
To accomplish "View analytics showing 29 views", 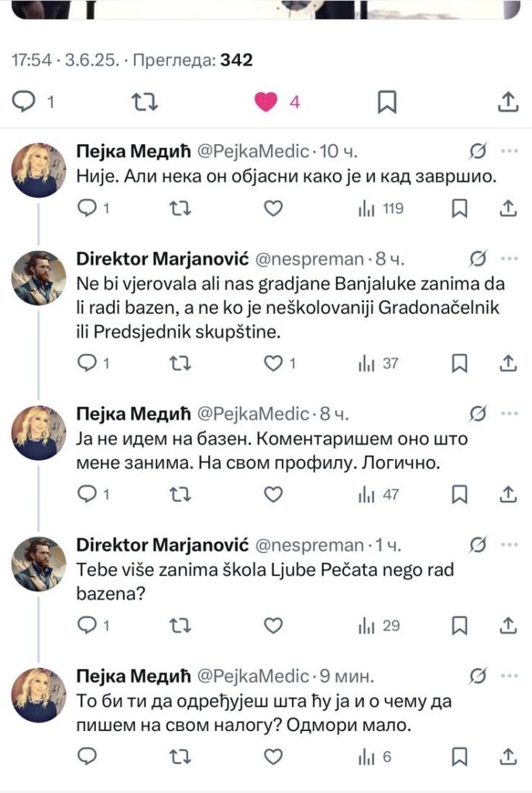I will [x=379, y=626].
